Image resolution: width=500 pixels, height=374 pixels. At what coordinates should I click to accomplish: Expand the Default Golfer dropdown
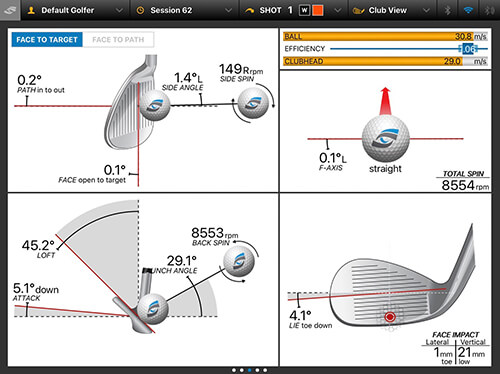click(x=119, y=11)
